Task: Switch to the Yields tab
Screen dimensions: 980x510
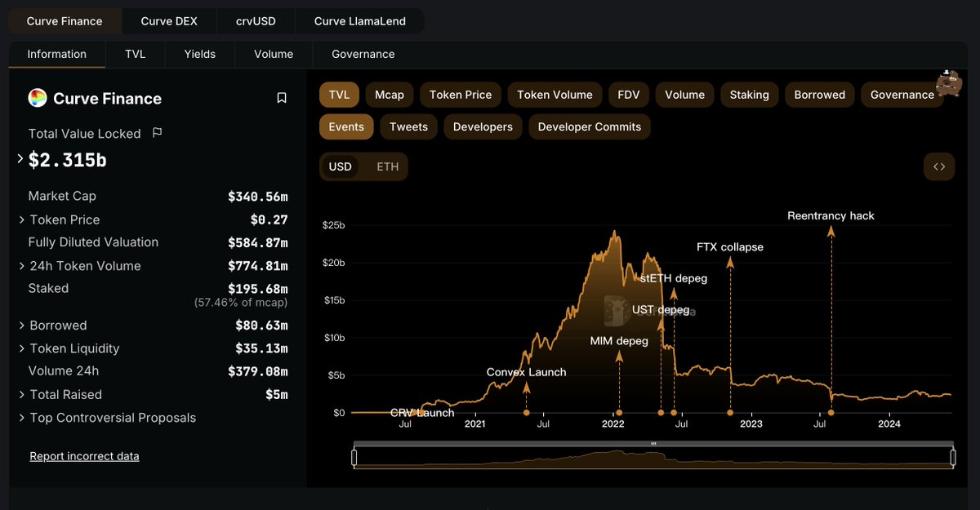Action: (200, 54)
